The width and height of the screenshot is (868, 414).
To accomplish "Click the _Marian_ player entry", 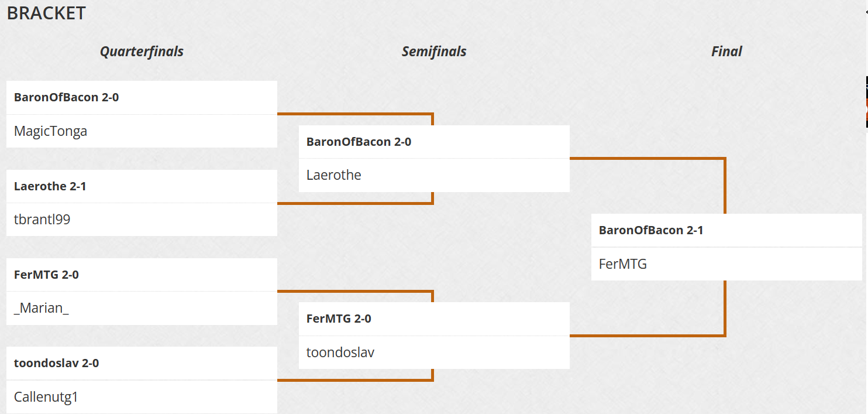I will click(x=41, y=308).
